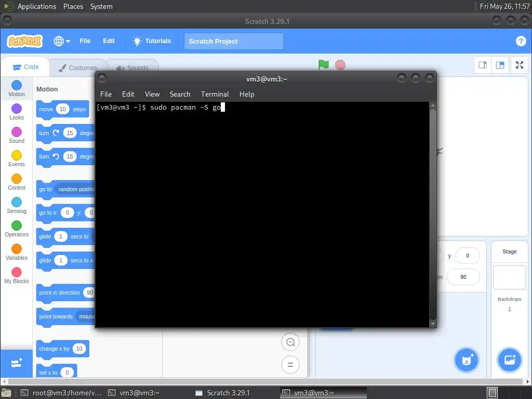Click x value in go to block
The image size is (532, 399).
pos(67,212)
